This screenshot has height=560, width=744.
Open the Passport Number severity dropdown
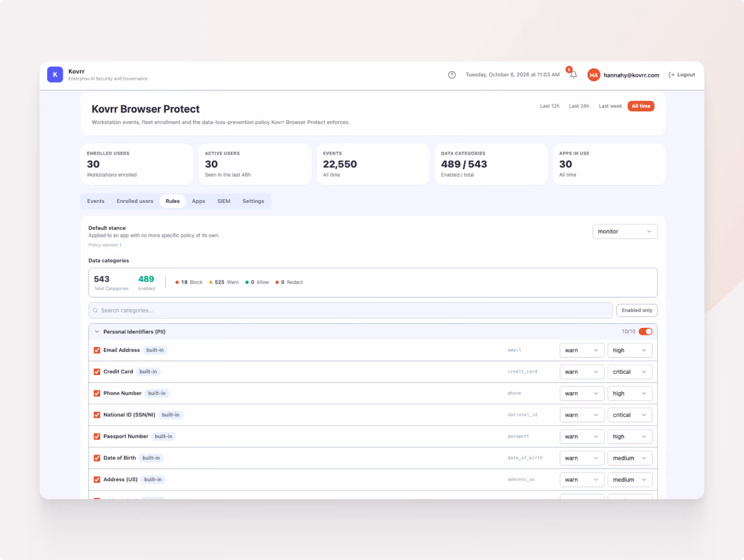click(x=630, y=437)
